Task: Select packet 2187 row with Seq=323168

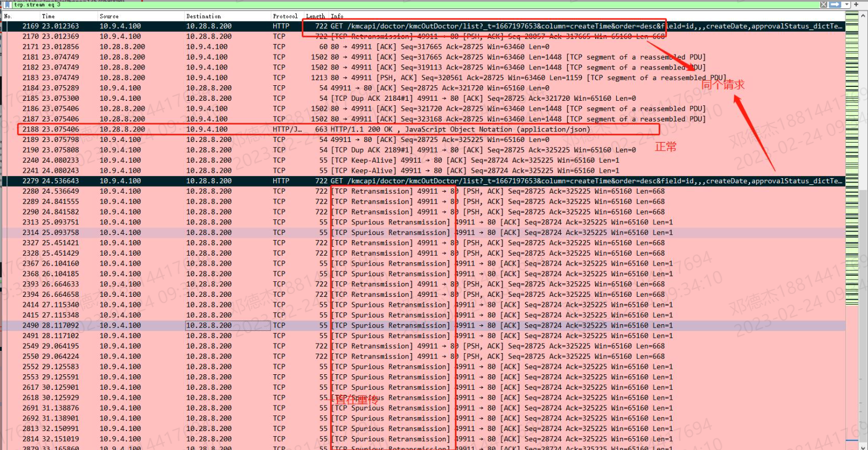Action: click(x=423, y=119)
